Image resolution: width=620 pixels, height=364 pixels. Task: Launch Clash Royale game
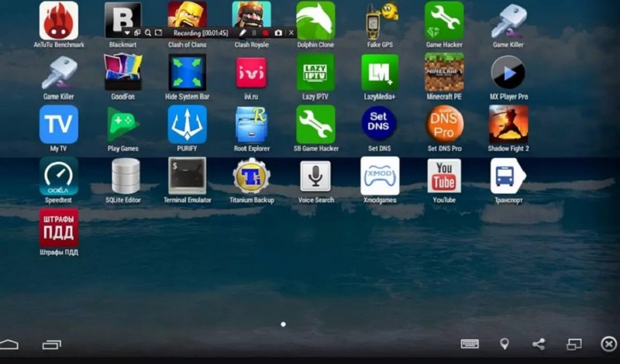(x=251, y=14)
